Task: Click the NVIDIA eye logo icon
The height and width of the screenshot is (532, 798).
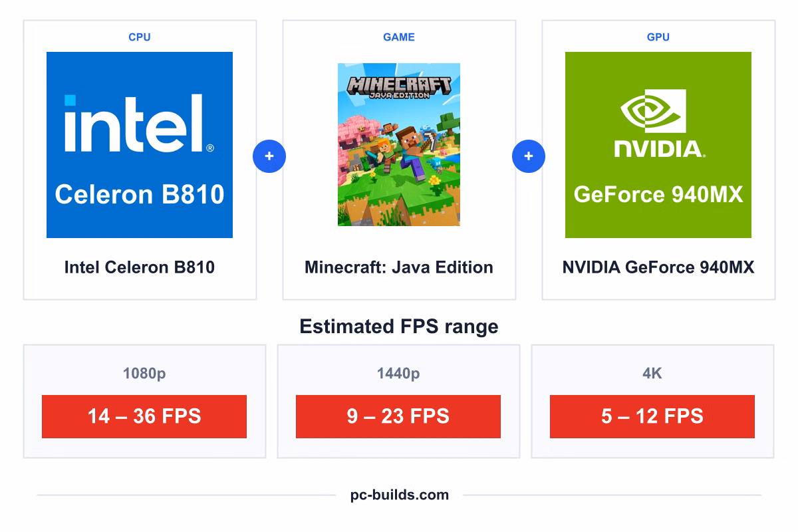Action: coord(653,111)
